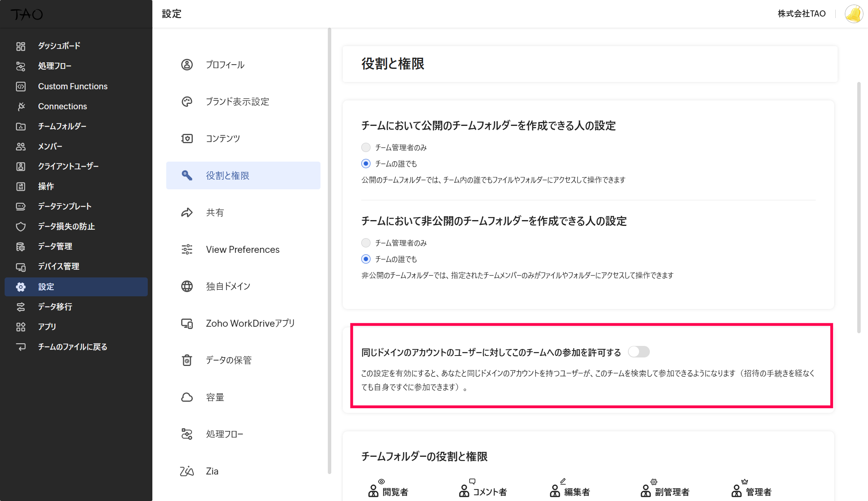868x501 pixels.
Task: Open the View Preferences settings section
Action: [242, 249]
